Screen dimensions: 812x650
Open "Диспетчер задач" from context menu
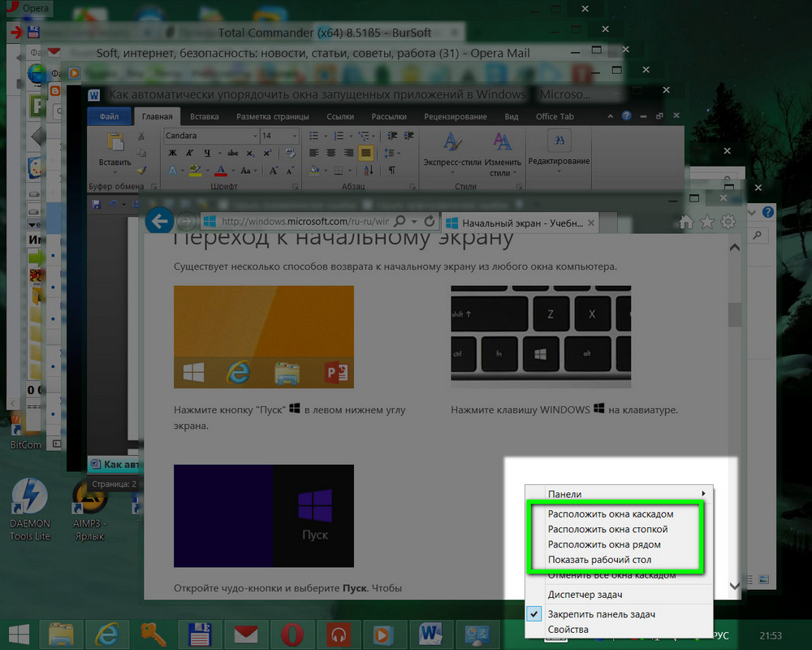click(x=585, y=595)
